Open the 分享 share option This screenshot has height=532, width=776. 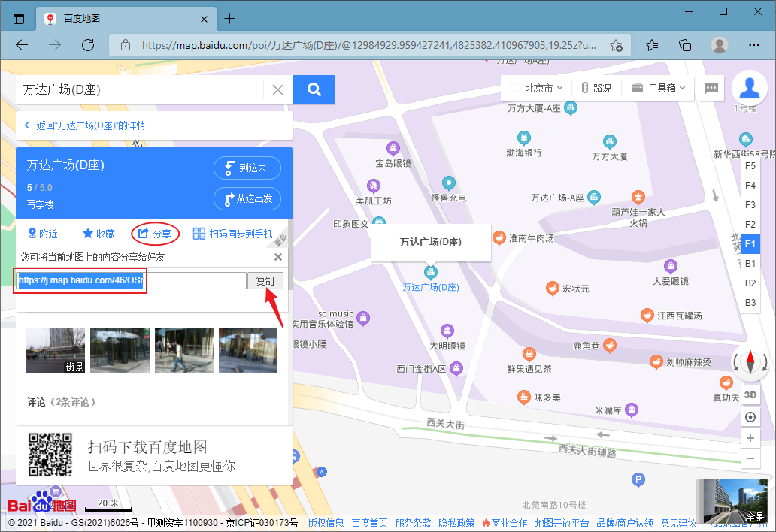pyautogui.click(x=155, y=234)
